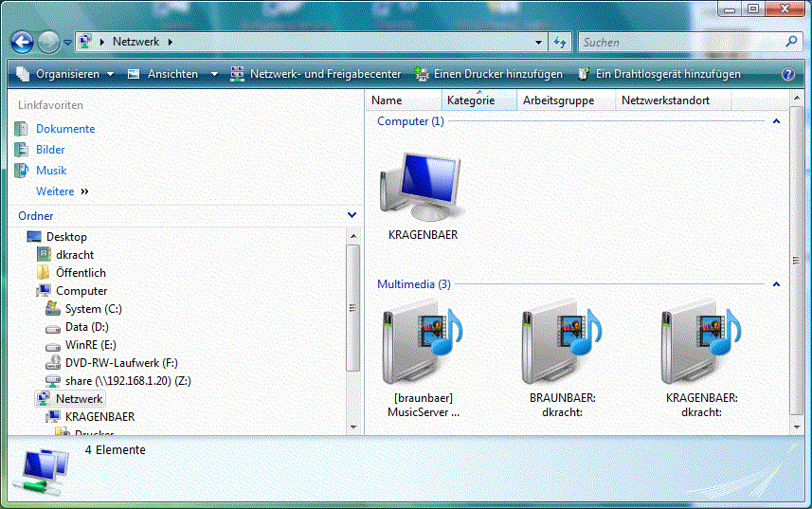Click into the Suchen search field
This screenshot has width=812, height=509.
pyautogui.click(x=680, y=43)
